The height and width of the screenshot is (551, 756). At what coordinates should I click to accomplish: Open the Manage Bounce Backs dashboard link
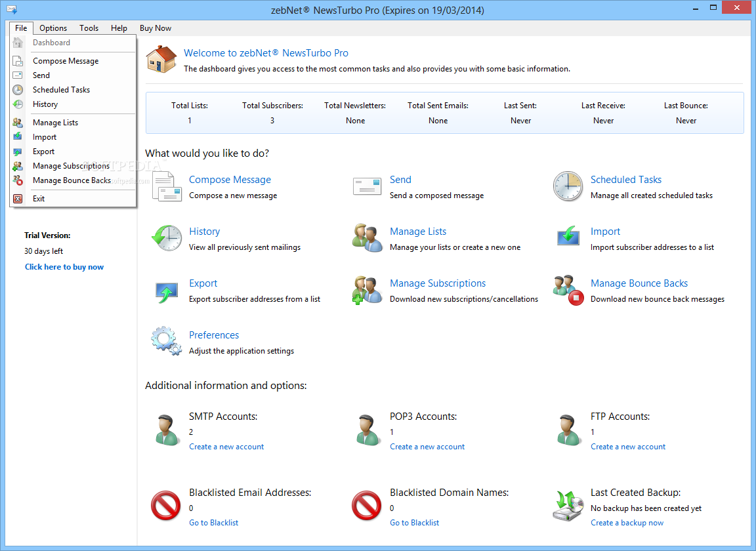click(x=639, y=283)
